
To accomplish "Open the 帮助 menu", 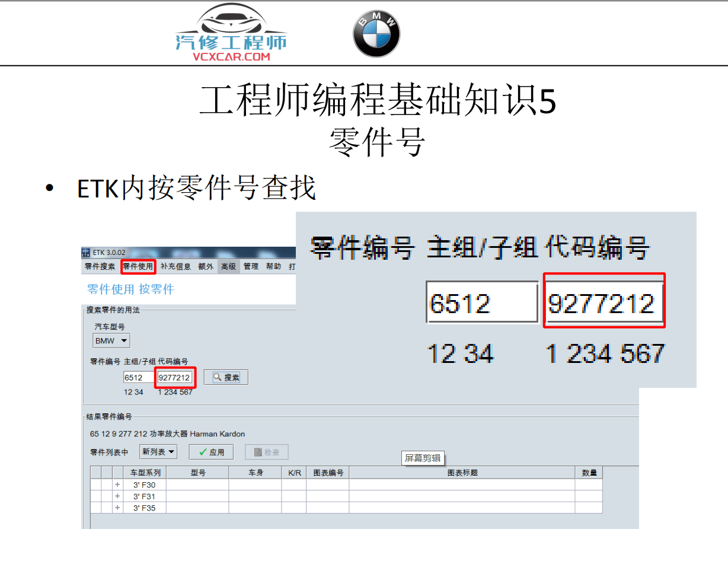I will tap(273, 266).
